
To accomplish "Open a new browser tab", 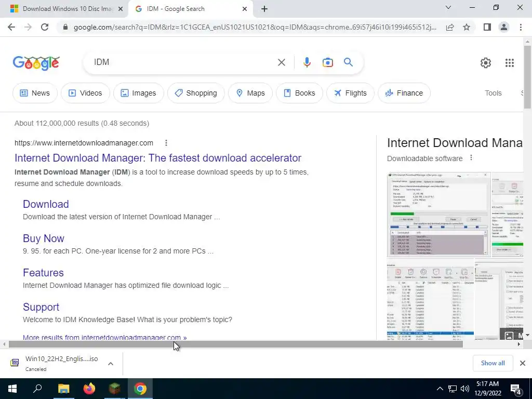I will coord(264,9).
